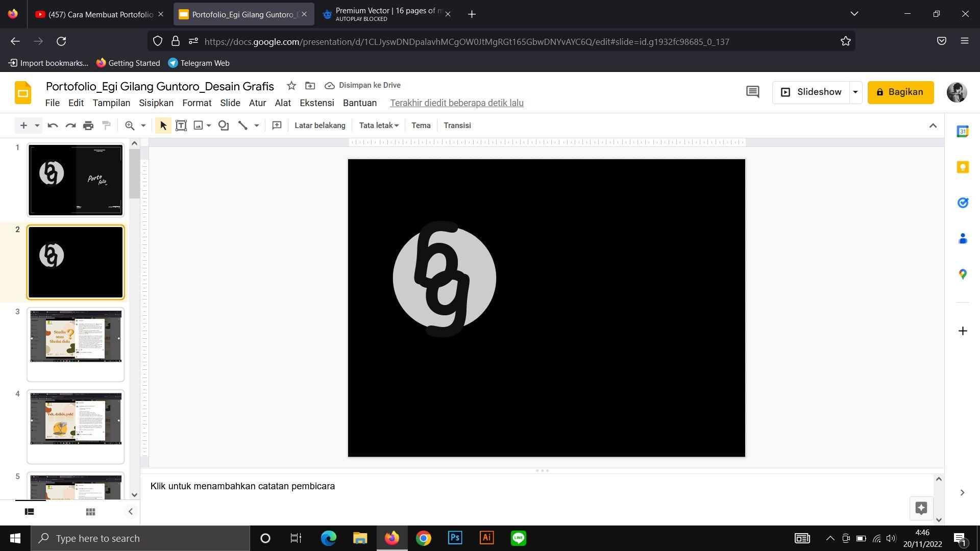The image size is (980, 551).
Task: Switch to filmstrip view
Action: (30, 512)
